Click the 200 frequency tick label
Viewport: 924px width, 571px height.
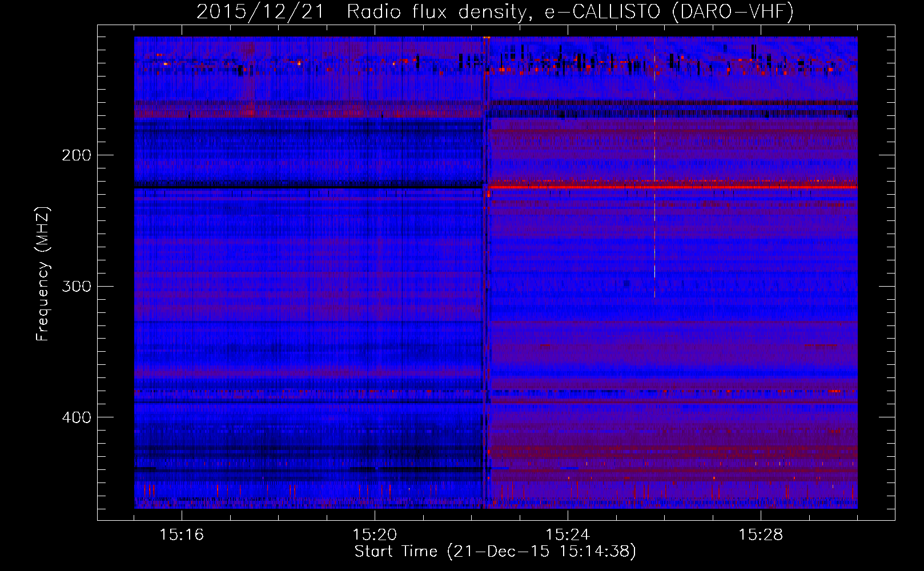pyautogui.click(x=77, y=155)
